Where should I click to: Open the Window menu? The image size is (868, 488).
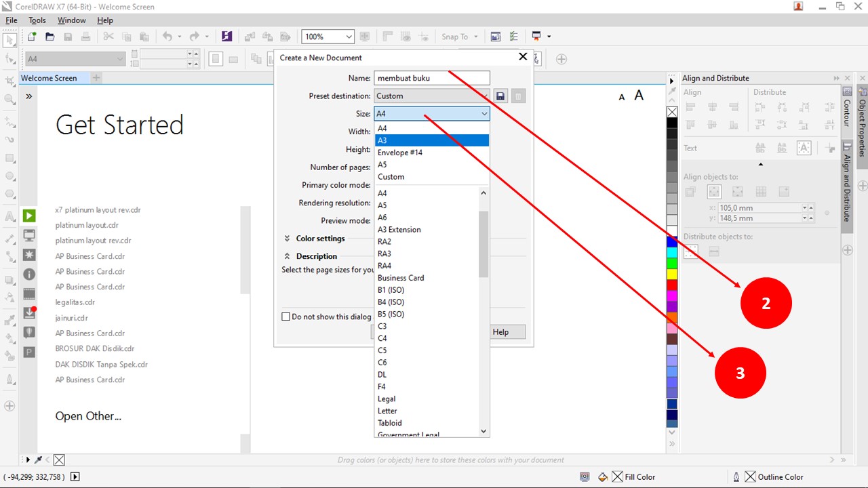pyautogui.click(x=72, y=20)
